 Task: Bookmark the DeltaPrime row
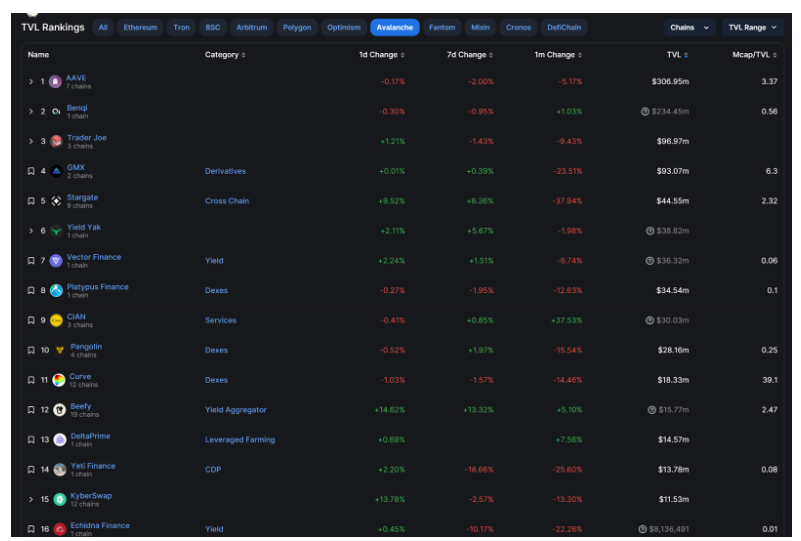pos(31,440)
